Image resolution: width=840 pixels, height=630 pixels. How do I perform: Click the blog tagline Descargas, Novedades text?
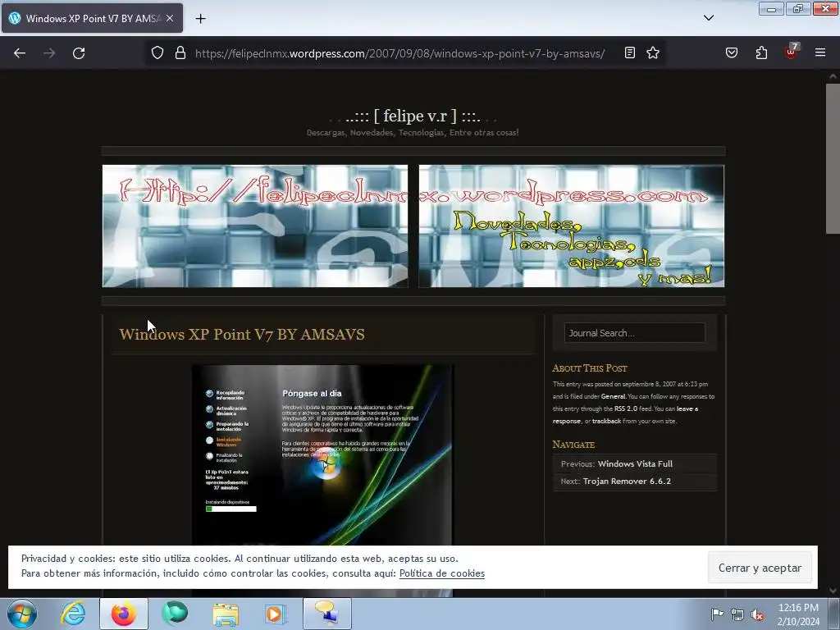coord(413,132)
